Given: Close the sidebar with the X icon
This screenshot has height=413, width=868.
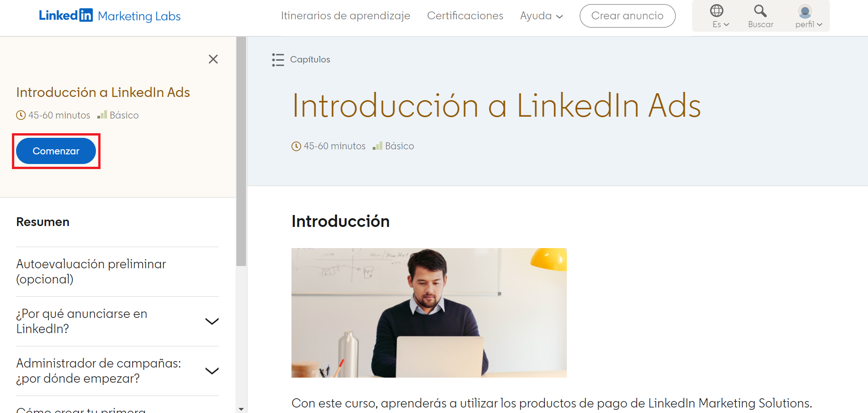Looking at the screenshot, I should coord(213,59).
